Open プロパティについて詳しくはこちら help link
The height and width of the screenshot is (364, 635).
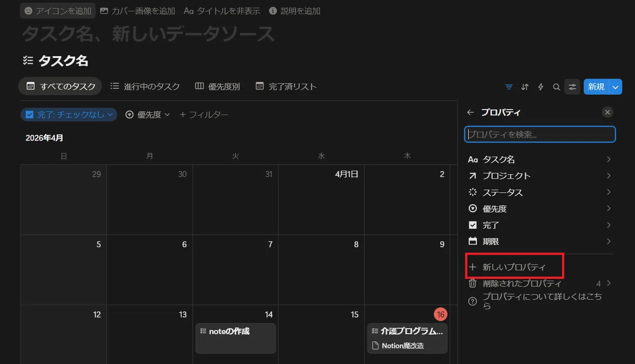(540, 301)
